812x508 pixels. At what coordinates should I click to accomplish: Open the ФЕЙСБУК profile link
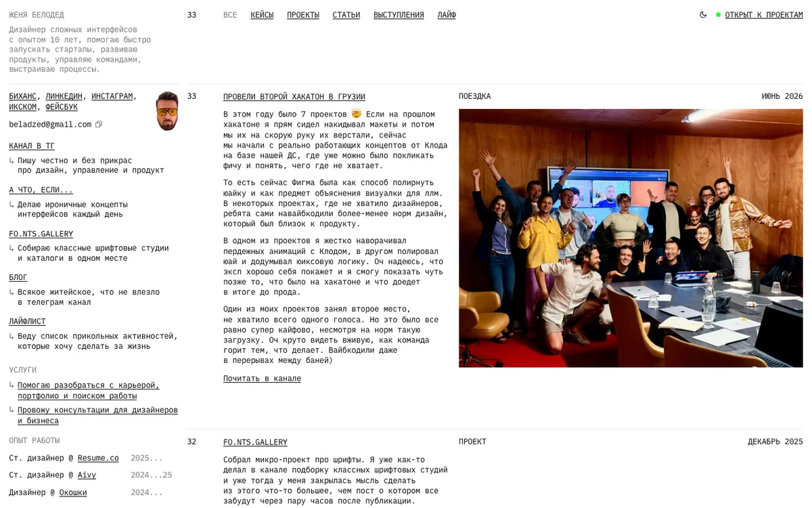click(62, 107)
